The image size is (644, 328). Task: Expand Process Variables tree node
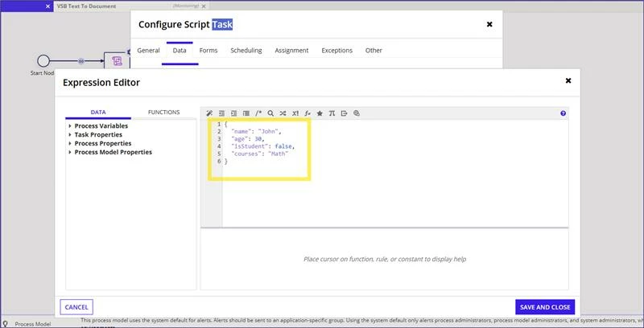click(70, 126)
